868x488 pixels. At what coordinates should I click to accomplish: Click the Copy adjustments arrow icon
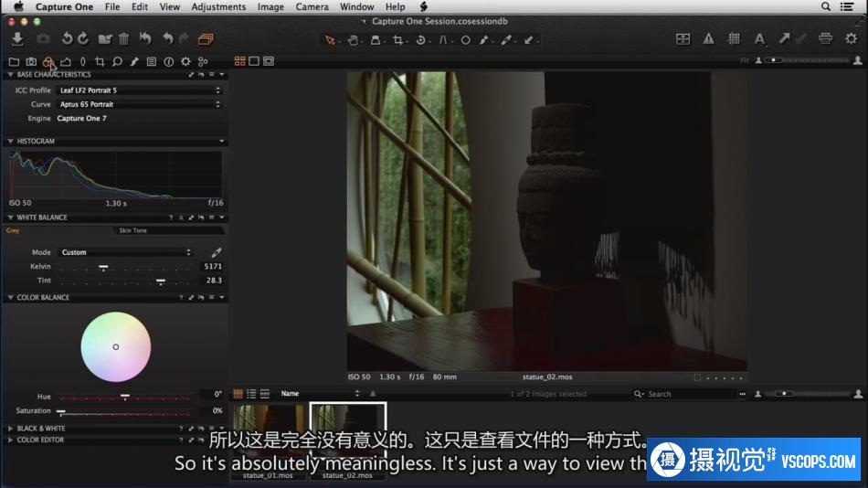pyautogui.click(x=785, y=38)
